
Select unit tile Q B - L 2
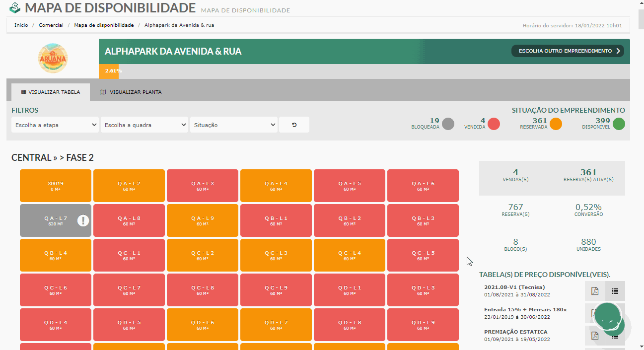click(350, 220)
